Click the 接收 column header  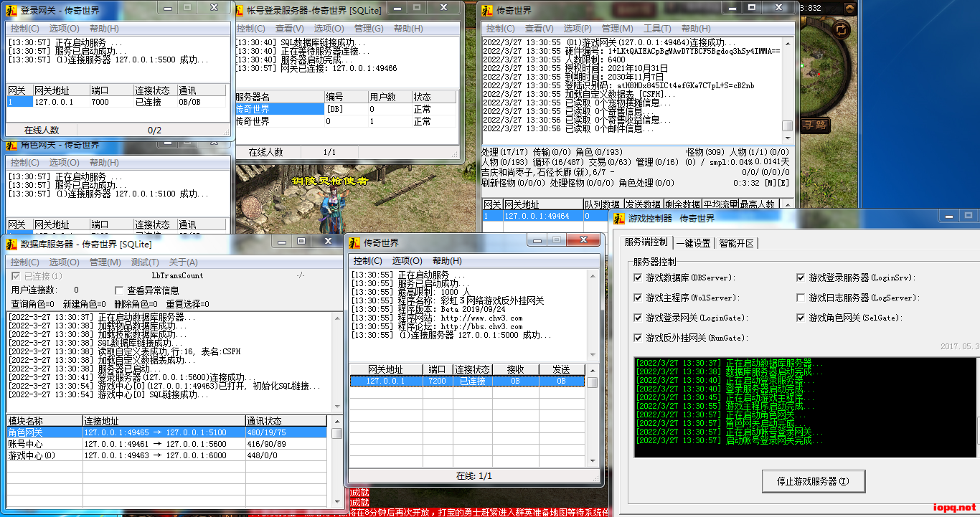[515, 369]
